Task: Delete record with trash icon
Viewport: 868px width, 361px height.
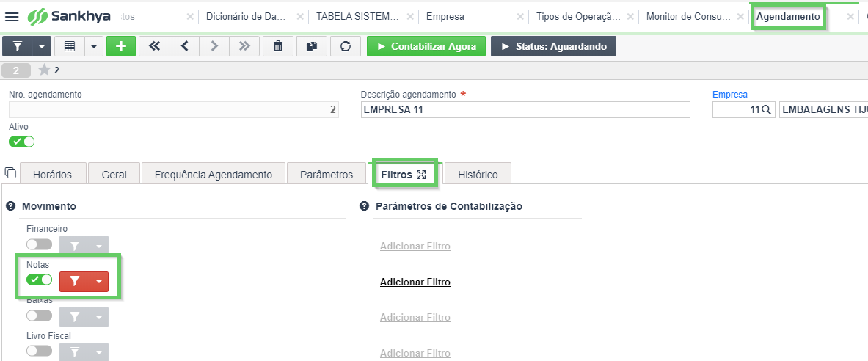Action: coord(278,46)
